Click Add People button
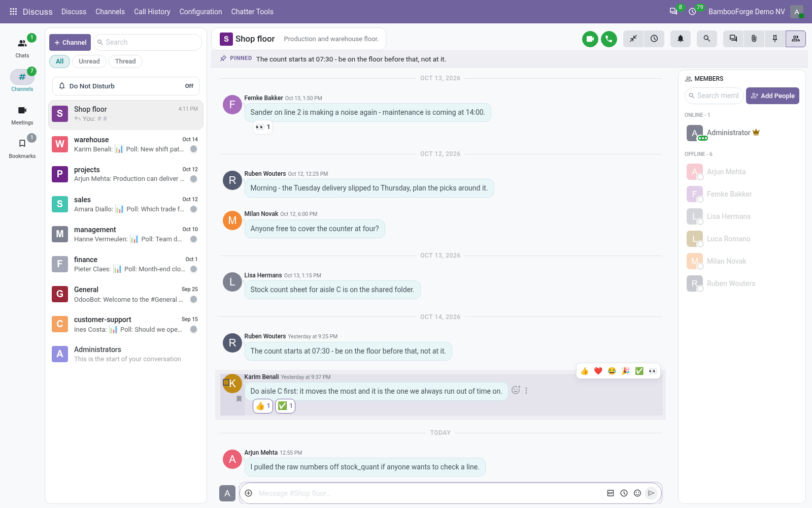Screen dimensions: 812x508 coord(772,96)
